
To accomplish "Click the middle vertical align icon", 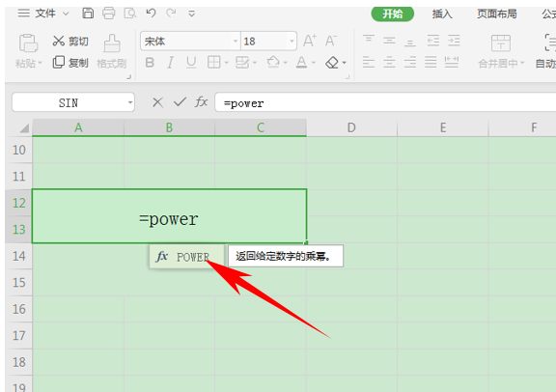I will (389, 41).
